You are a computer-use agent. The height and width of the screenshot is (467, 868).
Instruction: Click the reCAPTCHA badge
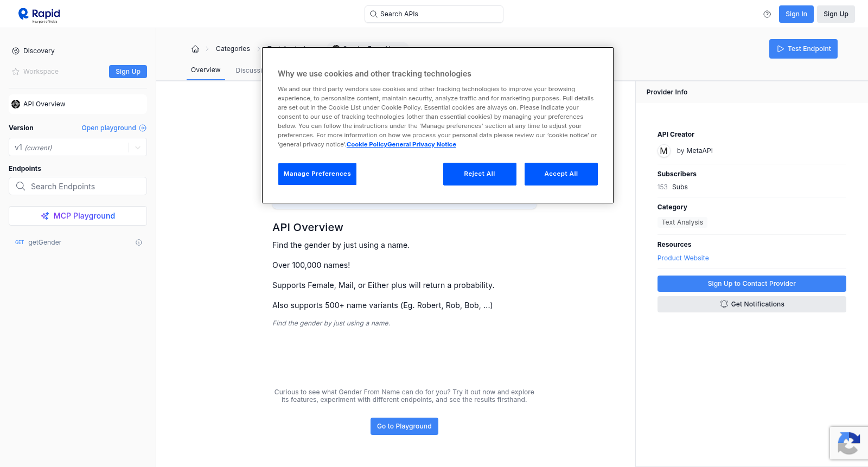click(x=848, y=443)
